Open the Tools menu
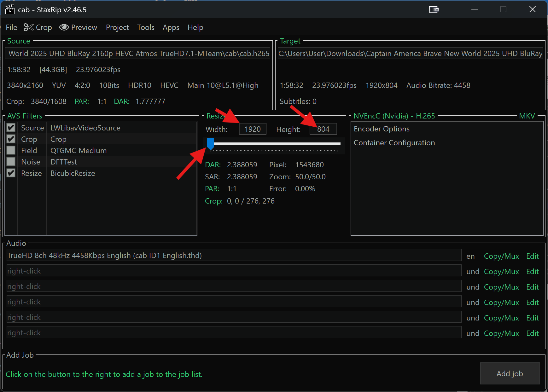The height and width of the screenshot is (392, 548). coord(146,27)
